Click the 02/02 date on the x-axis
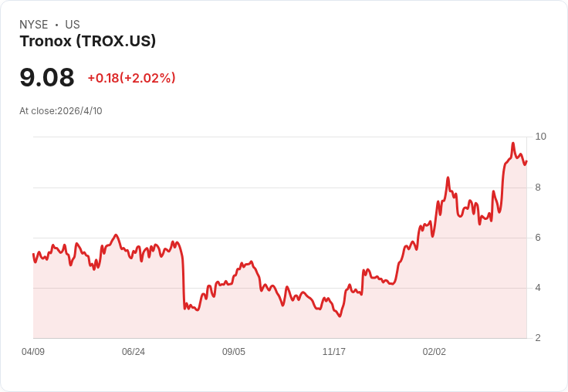This screenshot has height=392, width=568. pos(434,351)
